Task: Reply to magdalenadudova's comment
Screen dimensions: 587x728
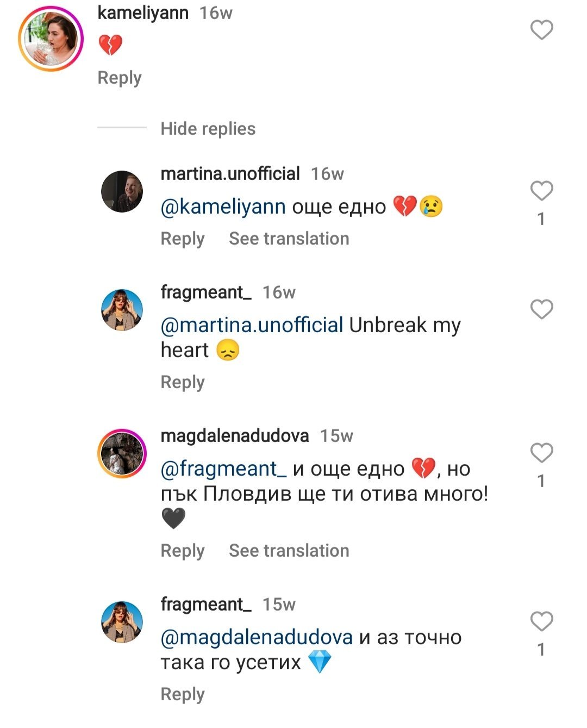Action: pyautogui.click(x=183, y=551)
